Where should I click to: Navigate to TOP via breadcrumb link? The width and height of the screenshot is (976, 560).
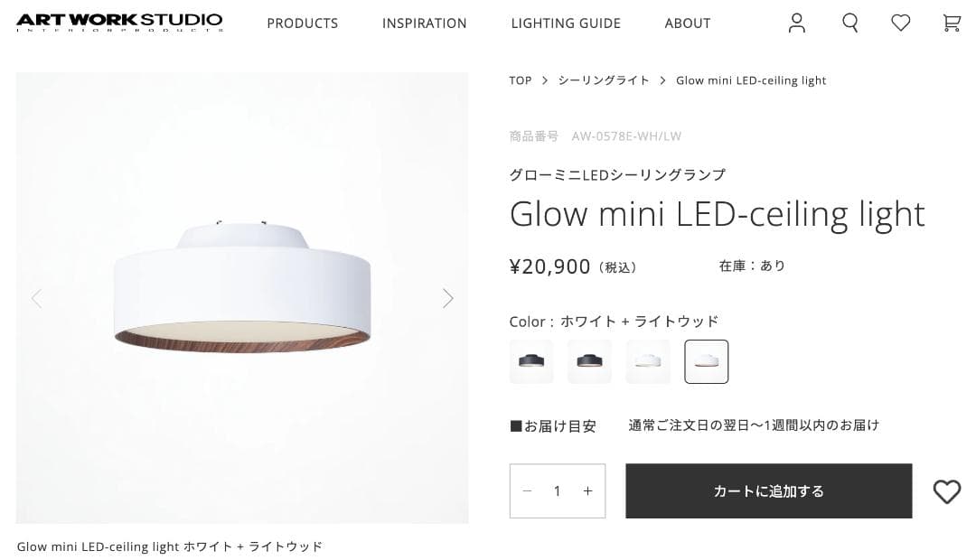[x=520, y=79]
